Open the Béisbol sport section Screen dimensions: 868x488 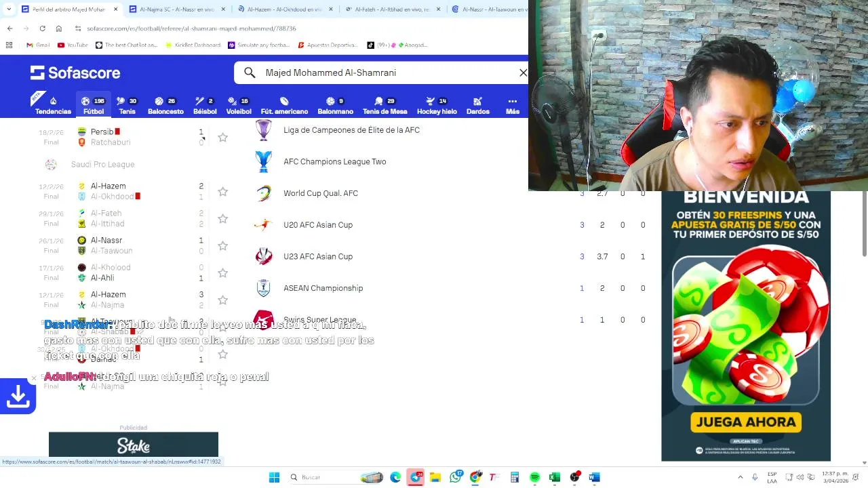(205, 106)
